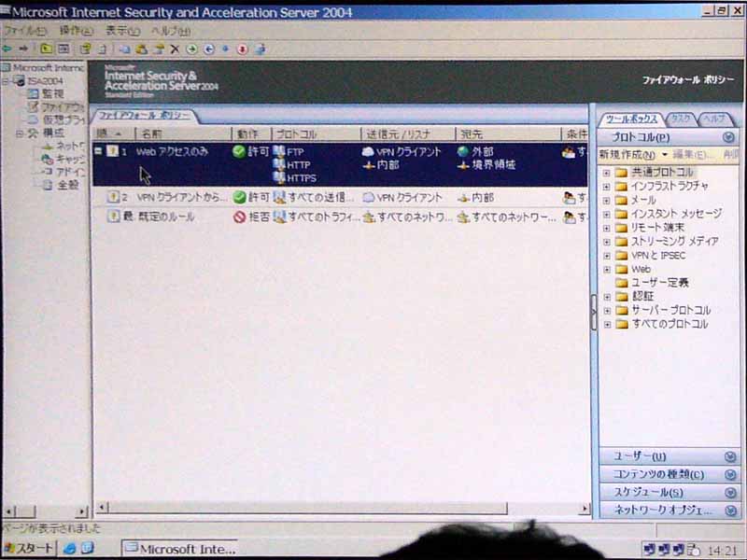Select the VPN クライアントから... rule name
747x560 pixels.
tap(182, 197)
